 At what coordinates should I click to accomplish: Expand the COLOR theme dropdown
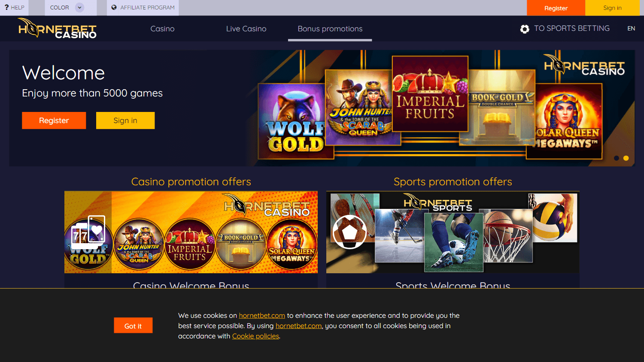tap(79, 7)
